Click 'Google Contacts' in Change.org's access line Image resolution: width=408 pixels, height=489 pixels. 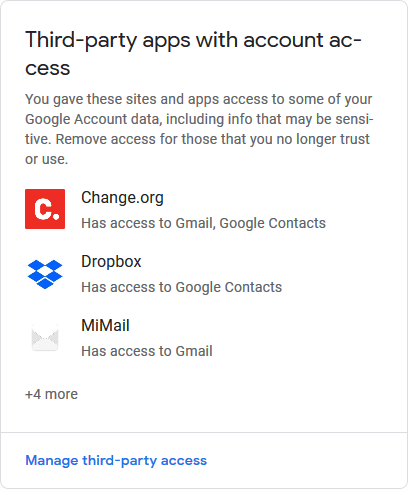(273, 223)
